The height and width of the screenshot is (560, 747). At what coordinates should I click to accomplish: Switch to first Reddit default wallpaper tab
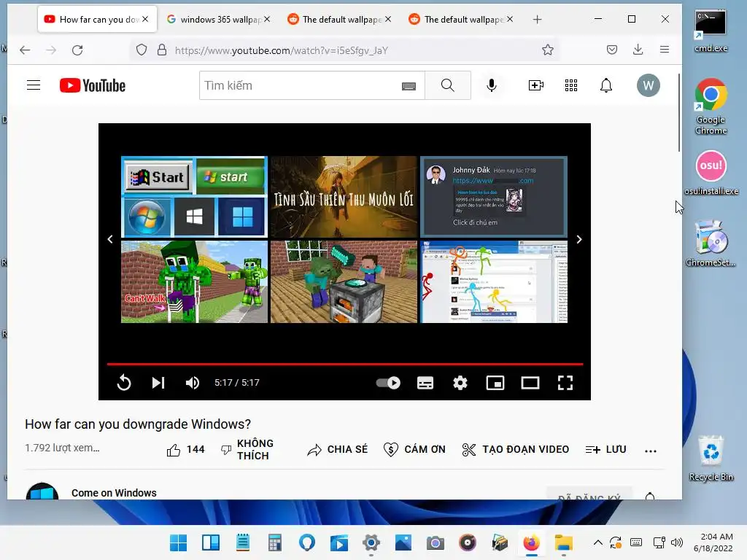[336, 19]
